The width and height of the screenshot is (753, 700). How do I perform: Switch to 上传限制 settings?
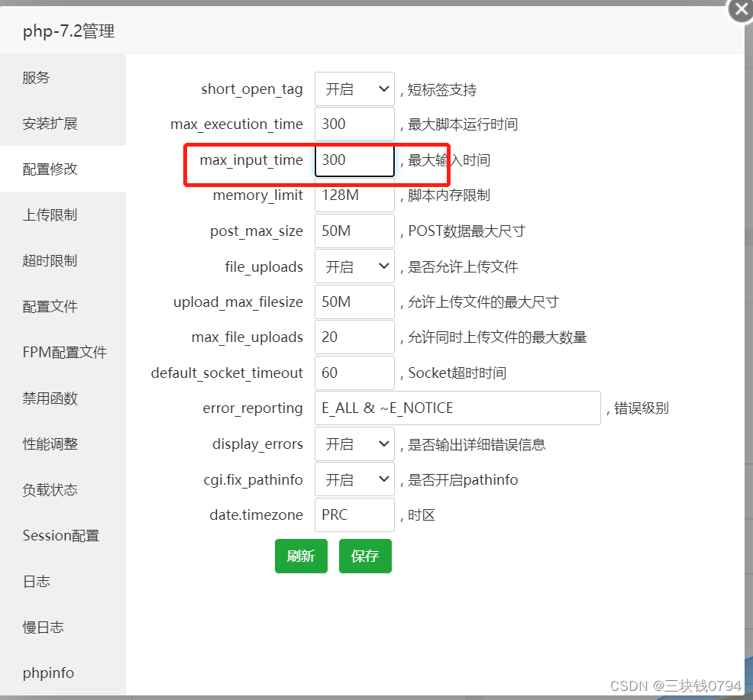47,215
